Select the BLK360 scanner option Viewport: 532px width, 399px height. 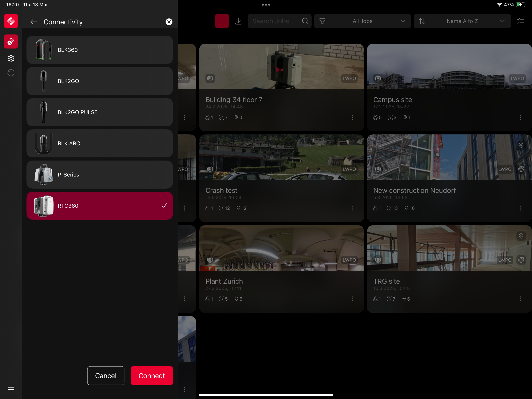pos(100,50)
